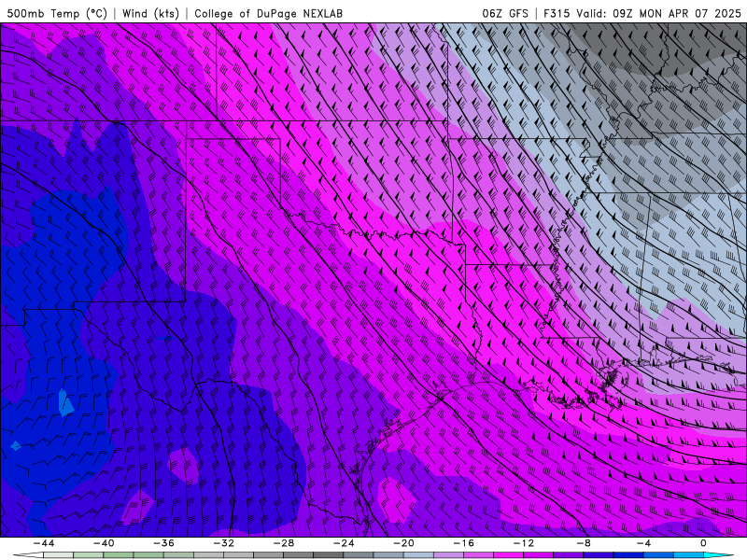Viewport: 747px width, 560px height.
Task: Click the "College of DuPage NEXLAB" text
Action: [268, 14]
